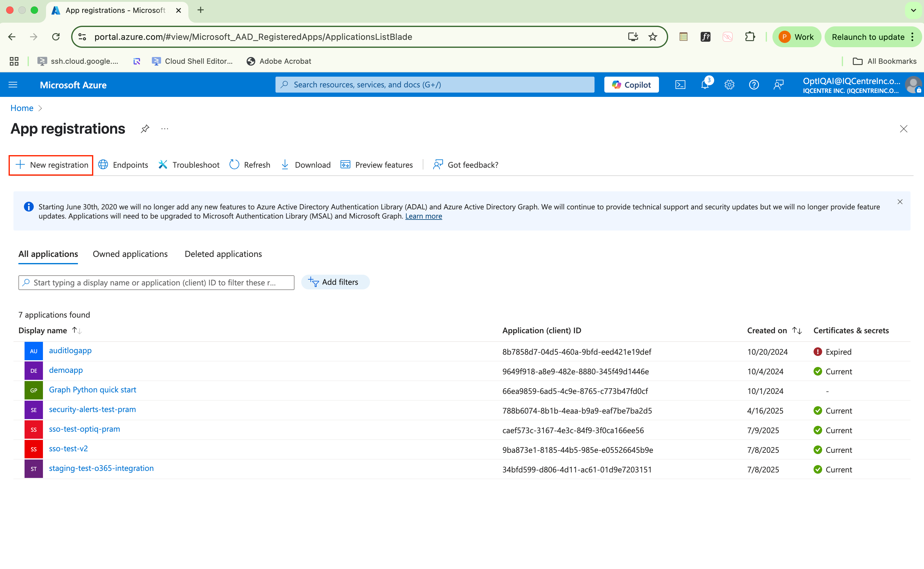Dismiss the ADAL information banner
The width and height of the screenshot is (924, 569).
point(900,202)
